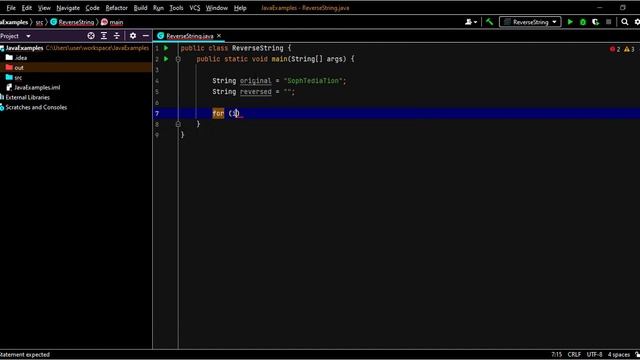
Task: Click the "SophTediaTion" string literal
Action: coord(313,81)
